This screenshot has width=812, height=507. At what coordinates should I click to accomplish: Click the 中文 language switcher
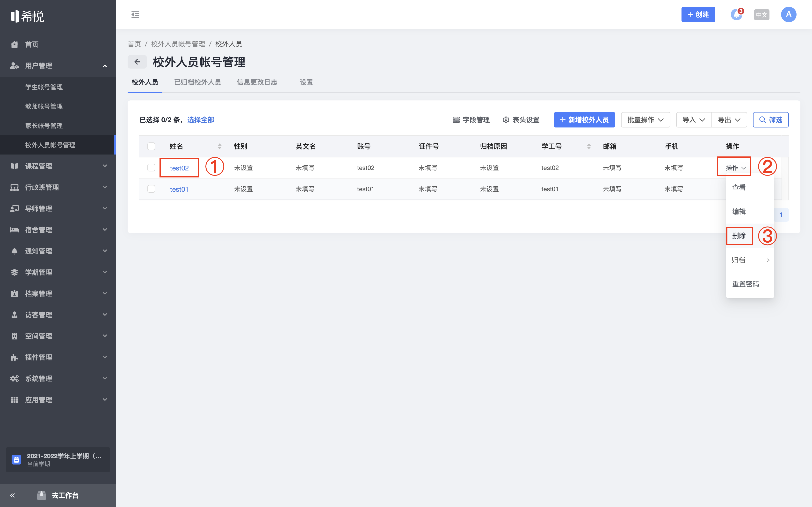761,15
